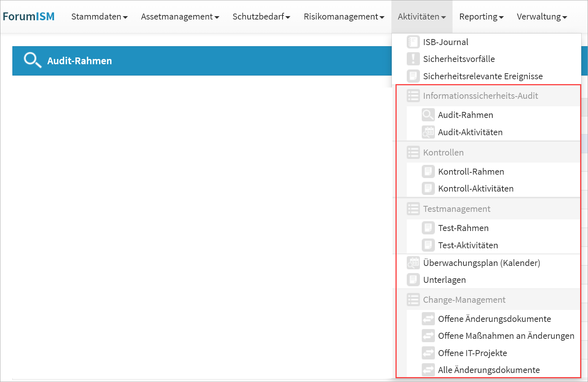Click the ISB-Journal notebook icon
Image resolution: width=588 pixels, height=382 pixels.
click(413, 42)
